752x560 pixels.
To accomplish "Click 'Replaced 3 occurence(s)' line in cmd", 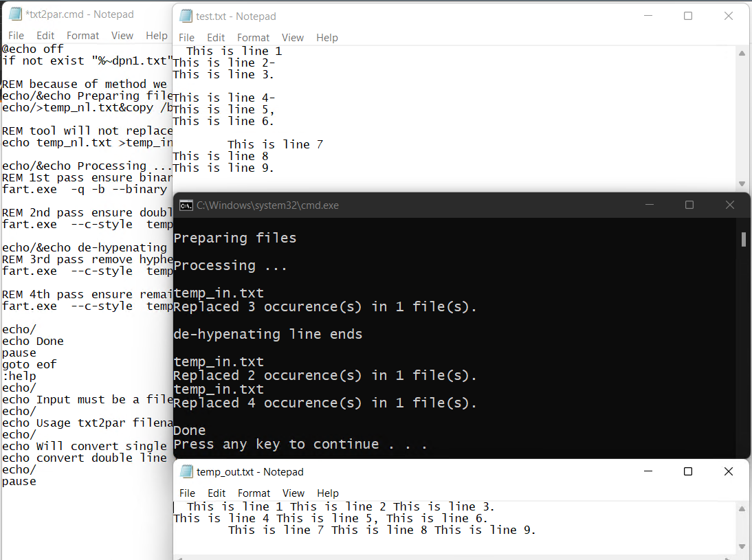I will pyautogui.click(x=325, y=307).
